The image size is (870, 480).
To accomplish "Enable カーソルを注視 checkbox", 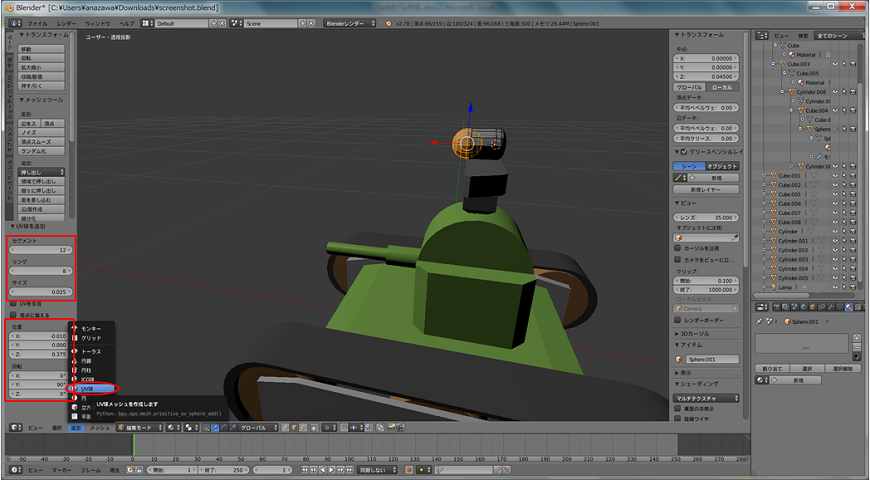I will click(677, 247).
